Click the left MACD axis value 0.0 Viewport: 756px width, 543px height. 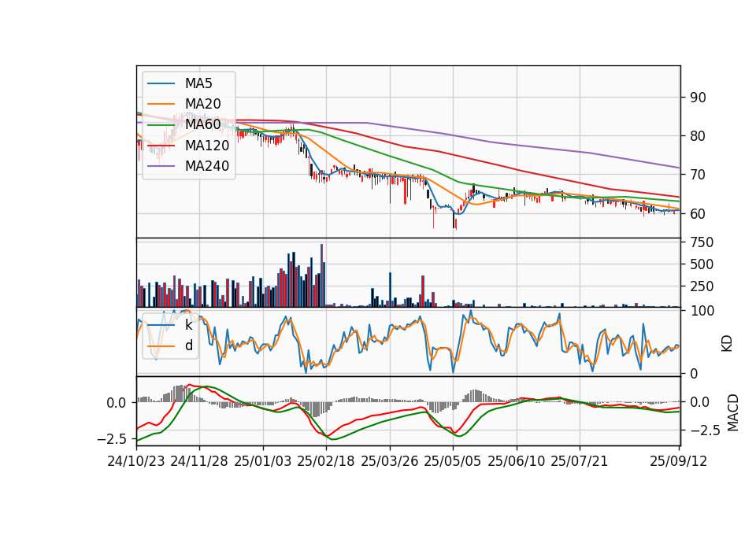tap(117, 403)
